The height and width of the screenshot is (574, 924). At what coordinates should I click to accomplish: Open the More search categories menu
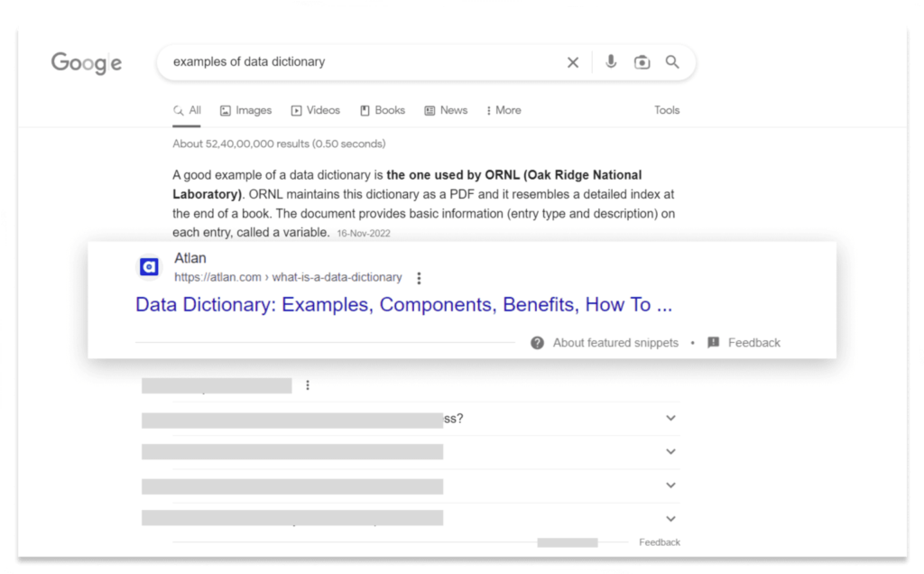[x=504, y=110]
